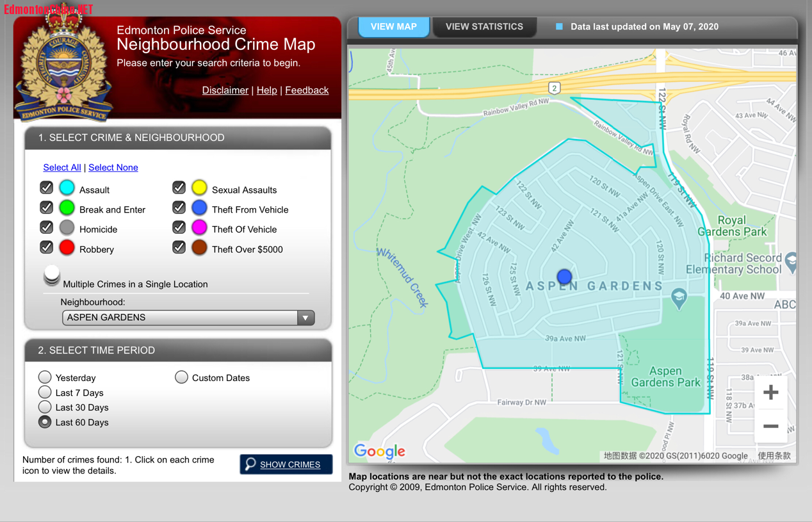Image resolution: width=812 pixels, height=522 pixels.
Task: Disable the Homicide crime checkbox
Action: coord(46,227)
